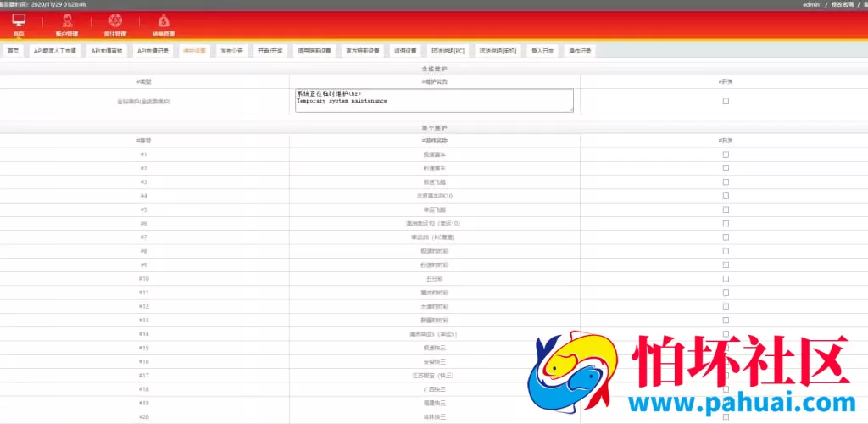The width and height of the screenshot is (868, 424).
Task: Click the #4 row game name 北京赛车PK10
Action: click(435, 196)
